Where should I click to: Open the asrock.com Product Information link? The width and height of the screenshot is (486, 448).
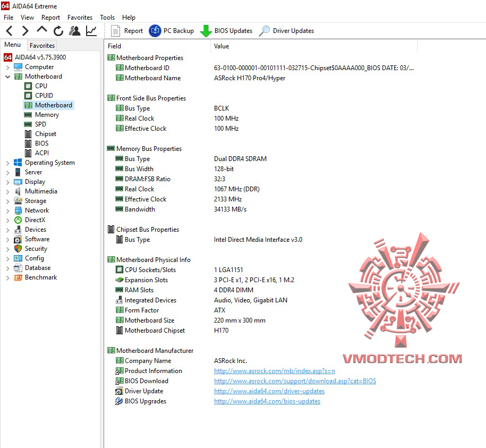click(x=275, y=371)
